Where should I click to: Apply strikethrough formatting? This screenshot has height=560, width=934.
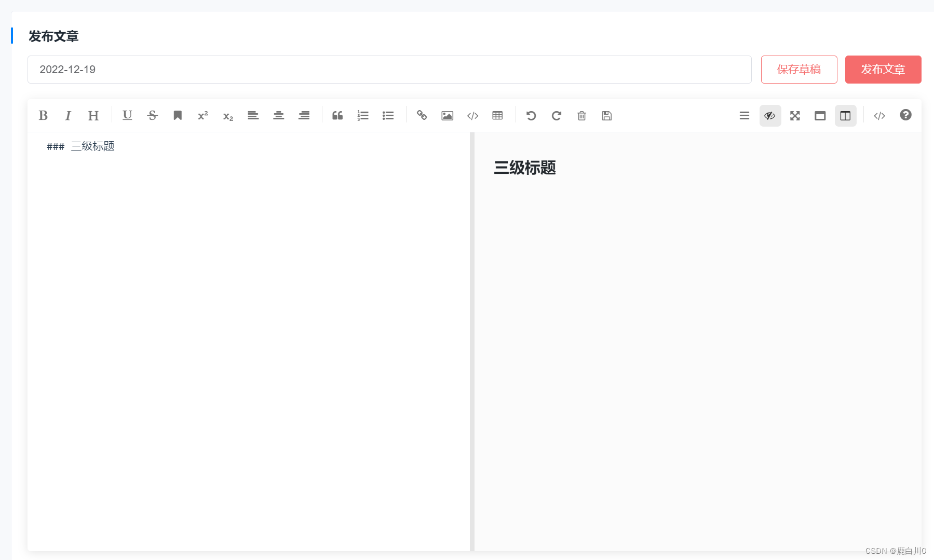tap(152, 115)
